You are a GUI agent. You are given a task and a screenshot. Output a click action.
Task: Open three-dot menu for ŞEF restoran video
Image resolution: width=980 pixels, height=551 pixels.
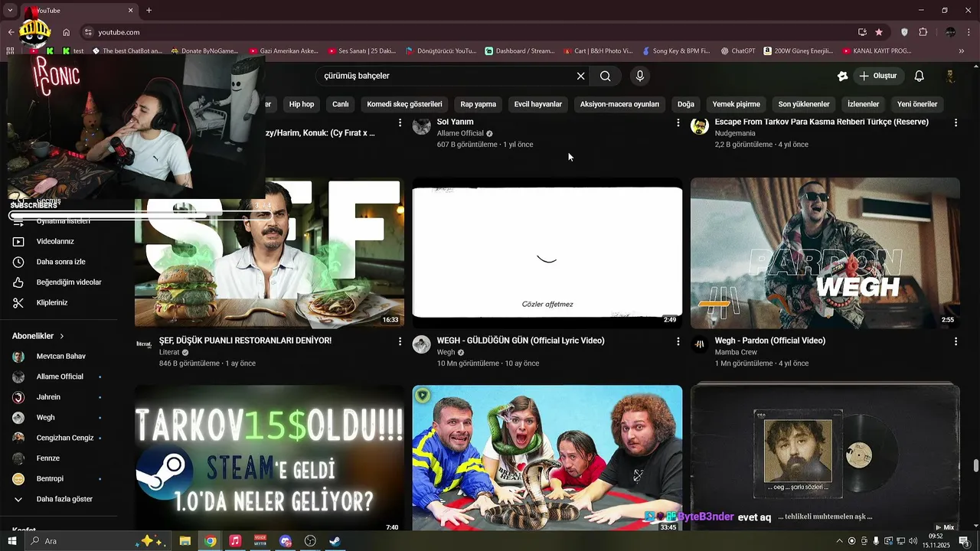[x=400, y=341]
